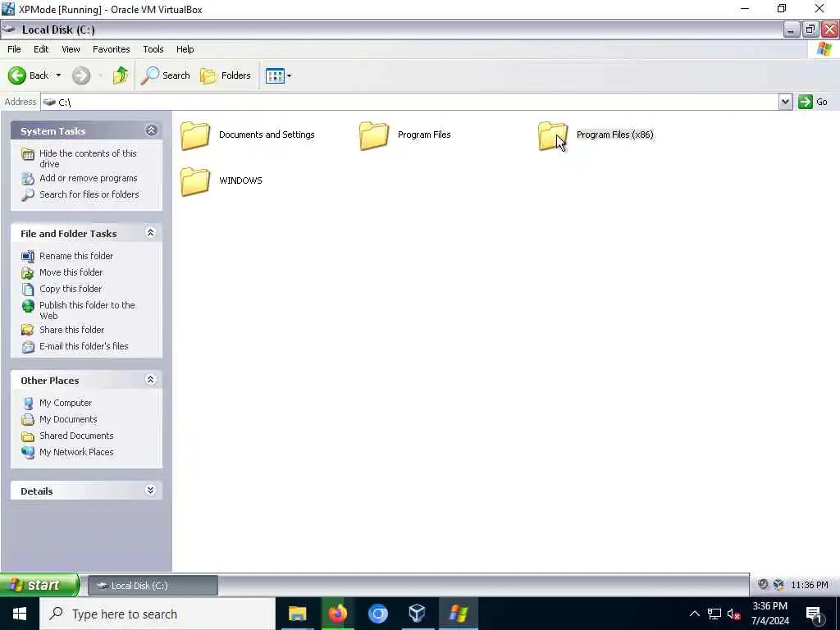Select the Documents and Settings folder icon
840x630 pixels.
[195, 135]
